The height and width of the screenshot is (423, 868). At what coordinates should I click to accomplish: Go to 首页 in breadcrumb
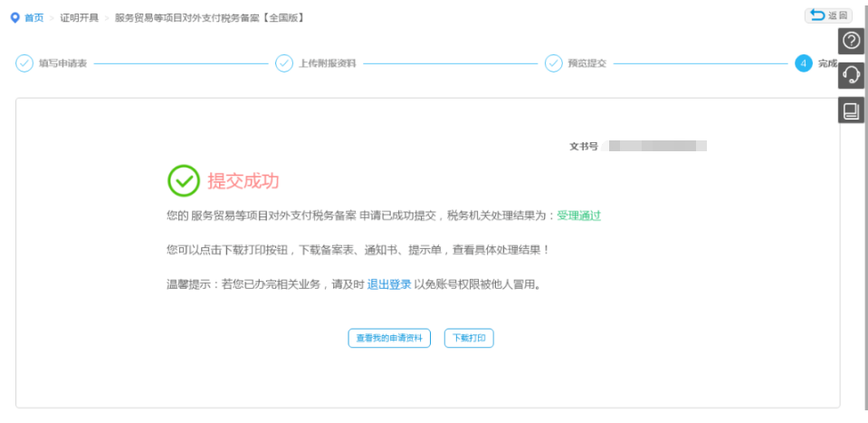[33, 18]
